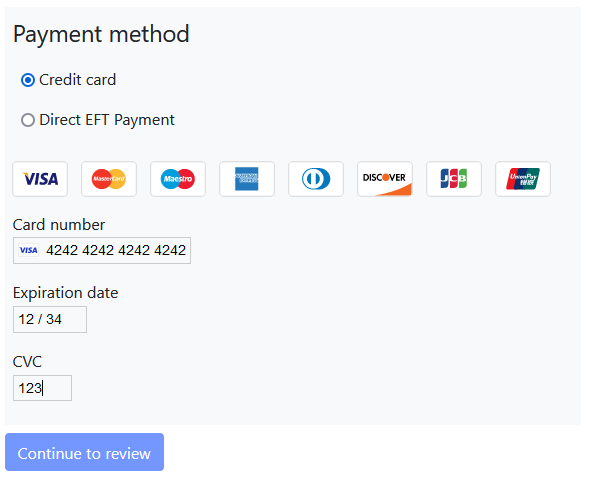Select the Direct EFT Payment radio button
The image size is (589, 483).
click(x=28, y=120)
